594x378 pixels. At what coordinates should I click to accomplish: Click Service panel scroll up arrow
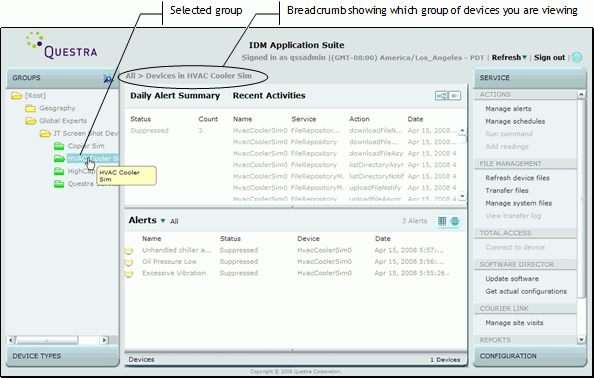point(581,94)
